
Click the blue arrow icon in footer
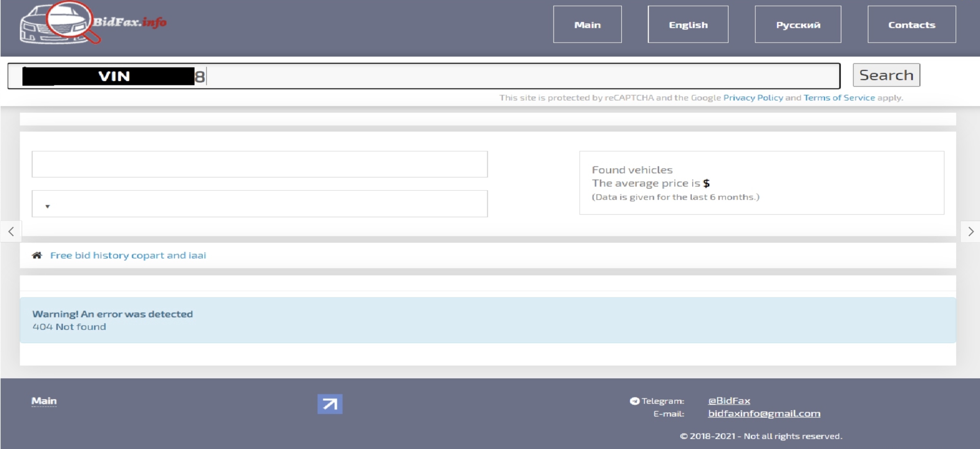[x=330, y=404]
